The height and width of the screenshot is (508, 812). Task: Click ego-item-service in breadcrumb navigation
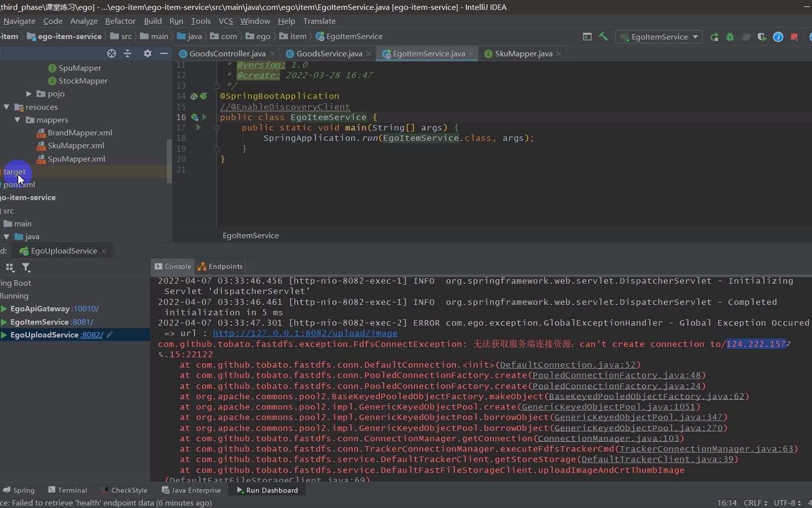64,36
